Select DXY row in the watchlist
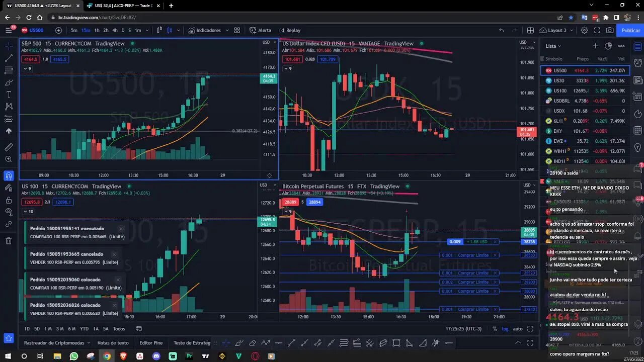This screenshot has height=362, width=644. tap(585, 131)
